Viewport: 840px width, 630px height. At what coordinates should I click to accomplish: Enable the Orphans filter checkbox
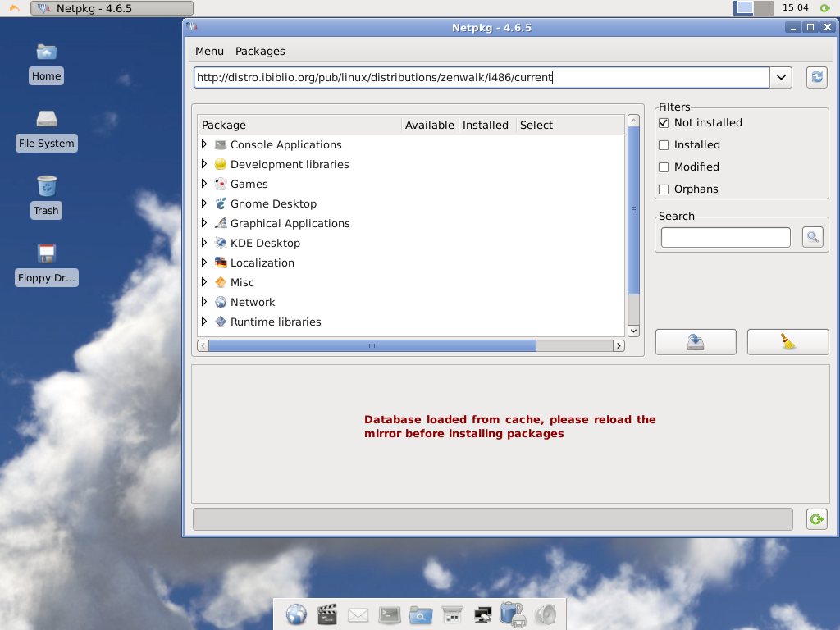663,189
